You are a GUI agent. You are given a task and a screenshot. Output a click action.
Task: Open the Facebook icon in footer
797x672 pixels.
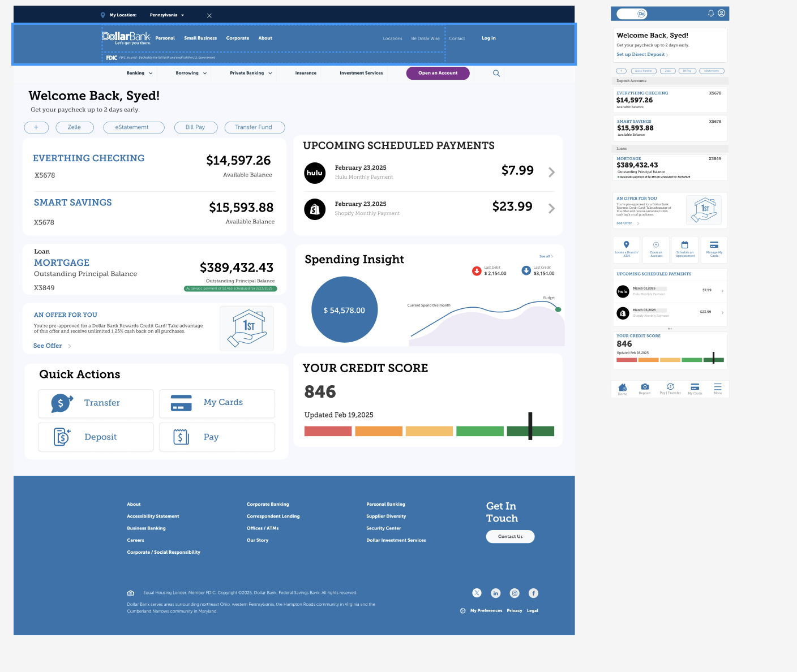coord(533,593)
